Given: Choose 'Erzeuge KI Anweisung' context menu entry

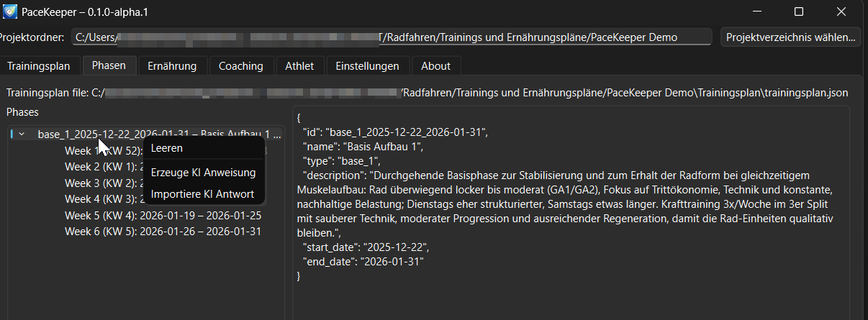Looking at the screenshot, I should [203, 173].
